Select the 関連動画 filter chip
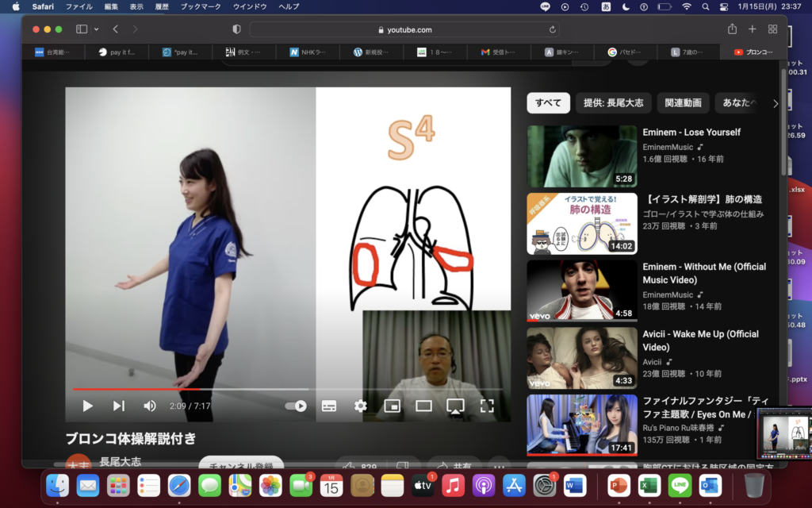Screen dimensions: 812x508 (x=683, y=102)
